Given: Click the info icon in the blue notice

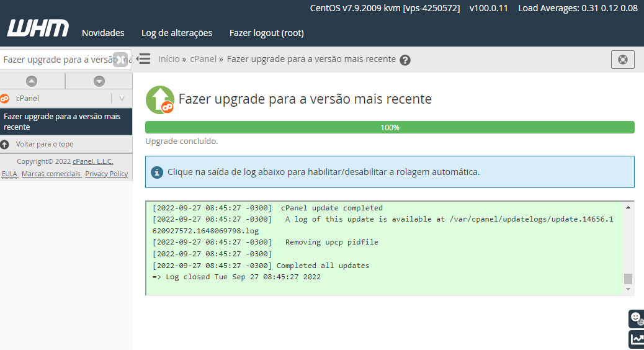Looking at the screenshot, I should tap(157, 172).
